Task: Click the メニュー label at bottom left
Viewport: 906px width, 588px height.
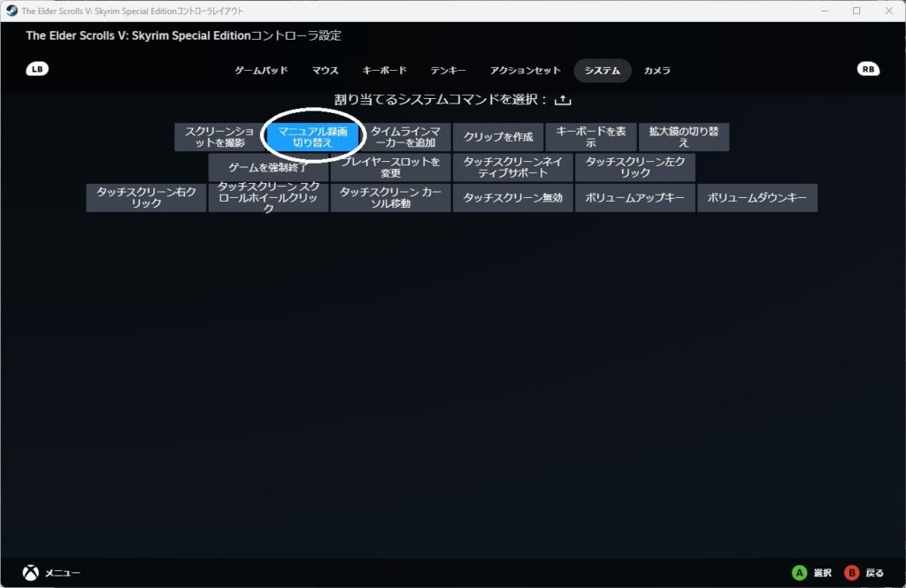Action: pos(63,573)
